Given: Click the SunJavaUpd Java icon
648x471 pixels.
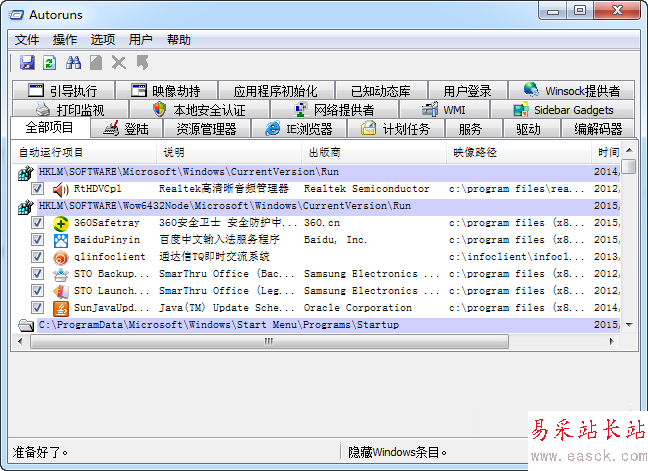Looking at the screenshot, I should click(x=61, y=308).
